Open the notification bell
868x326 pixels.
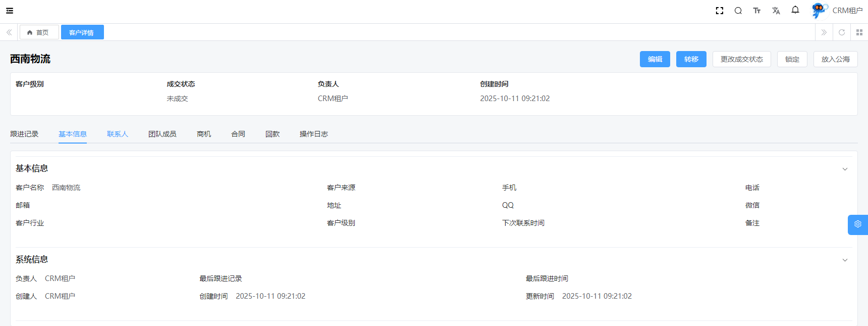coord(795,10)
